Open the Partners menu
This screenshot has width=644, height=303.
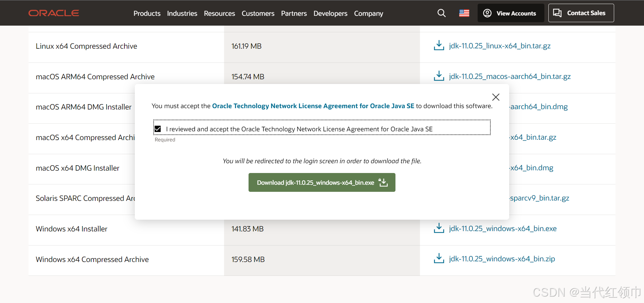[x=294, y=13]
